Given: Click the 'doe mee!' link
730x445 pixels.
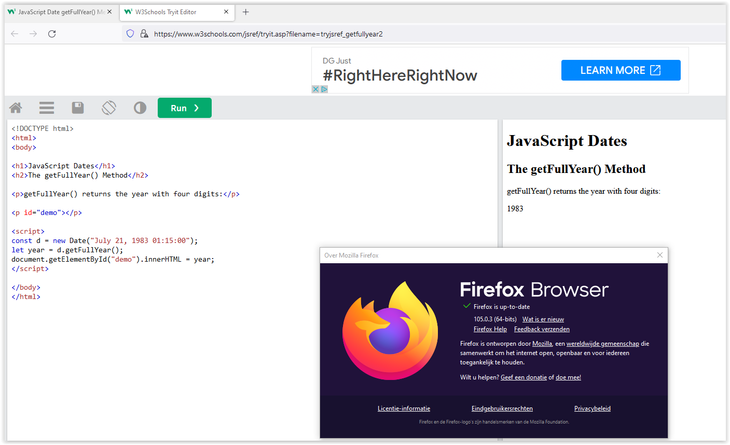Looking at the screenshot, I should point(568,378).
